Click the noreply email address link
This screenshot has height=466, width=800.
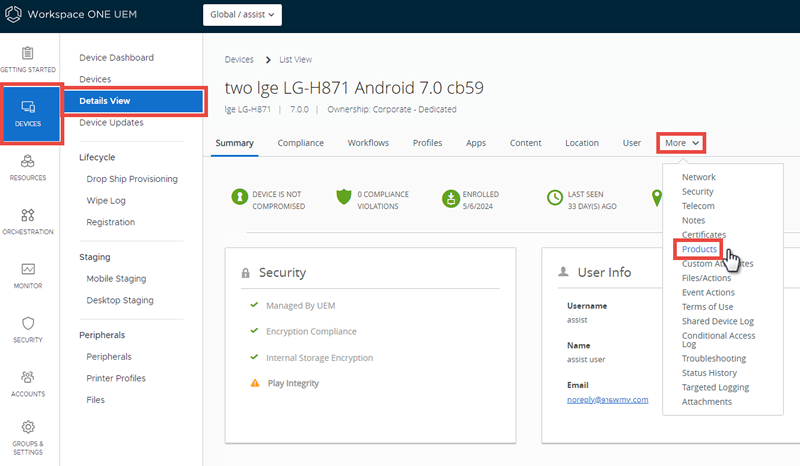click(x=608, y=400)
